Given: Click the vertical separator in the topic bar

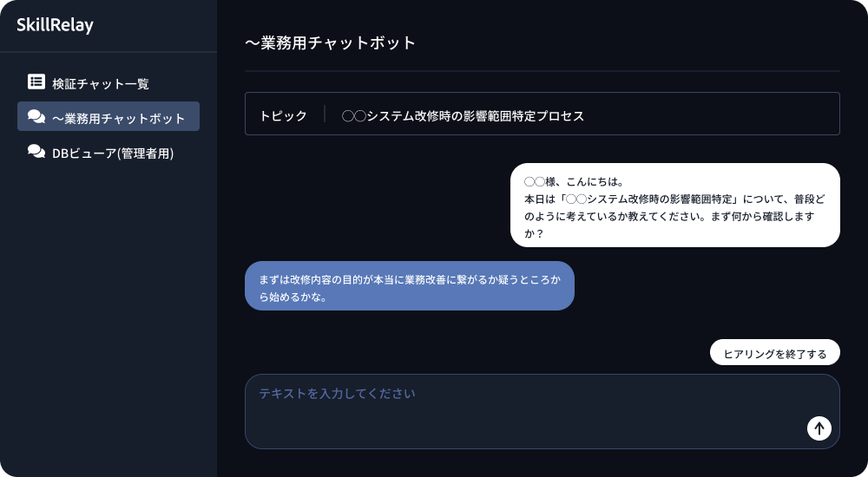Looking at the screenshot, I should tap(325, 114).
